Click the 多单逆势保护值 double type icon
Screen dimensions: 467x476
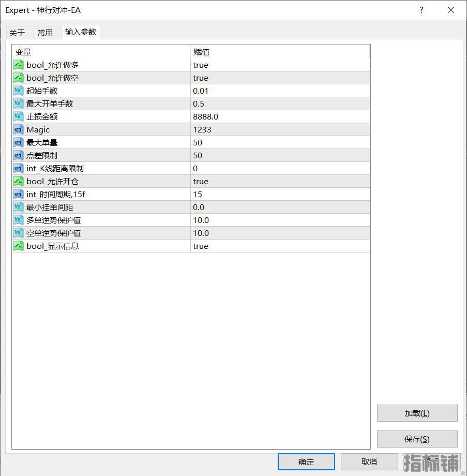click(18, 220)
